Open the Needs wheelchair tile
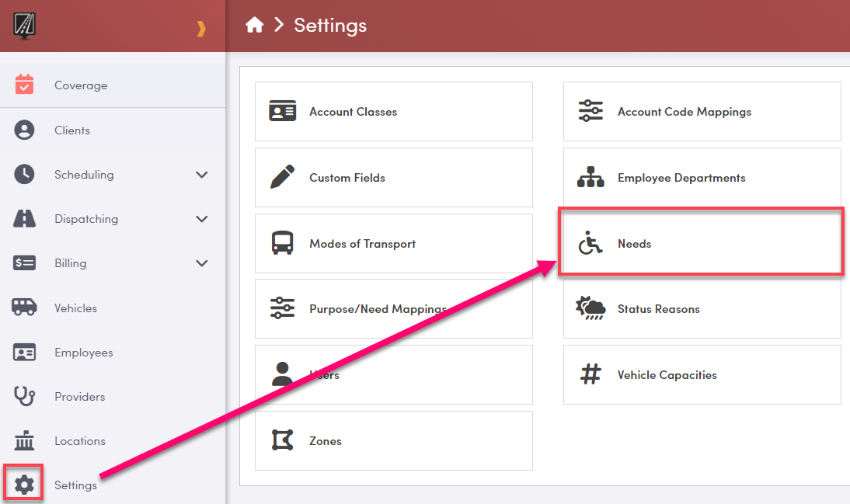Screen dimensions: 850x504 coord(701,244)
